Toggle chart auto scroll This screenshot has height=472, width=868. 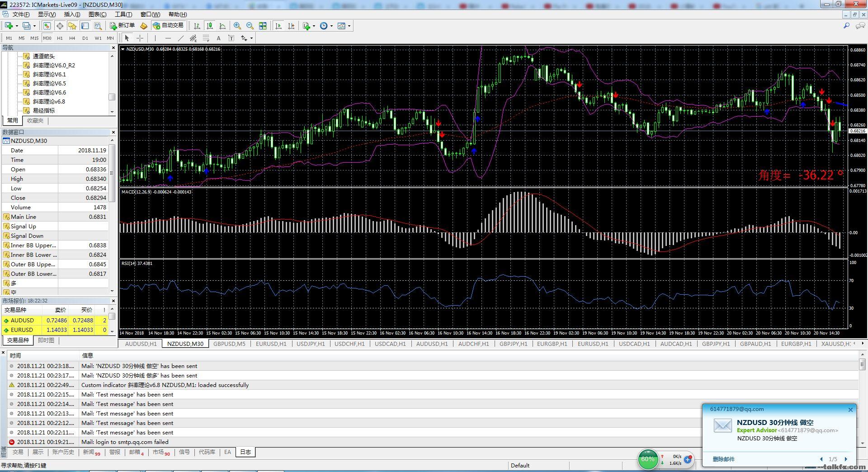(278, 26)
